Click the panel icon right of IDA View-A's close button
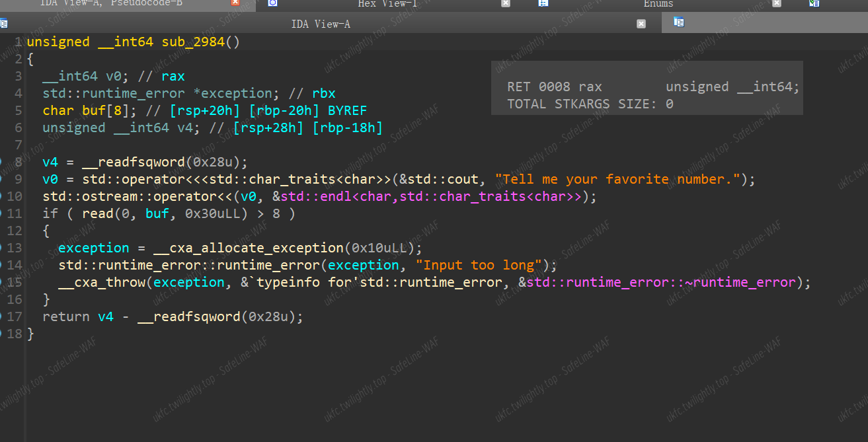The width and height of the screenshot is (868, 442). point(678,22)
